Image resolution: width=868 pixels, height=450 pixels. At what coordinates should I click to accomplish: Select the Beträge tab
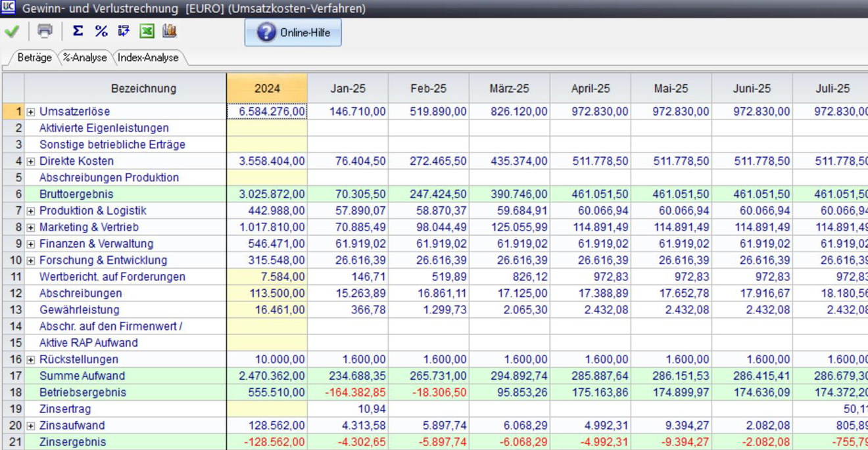(34, 58)
